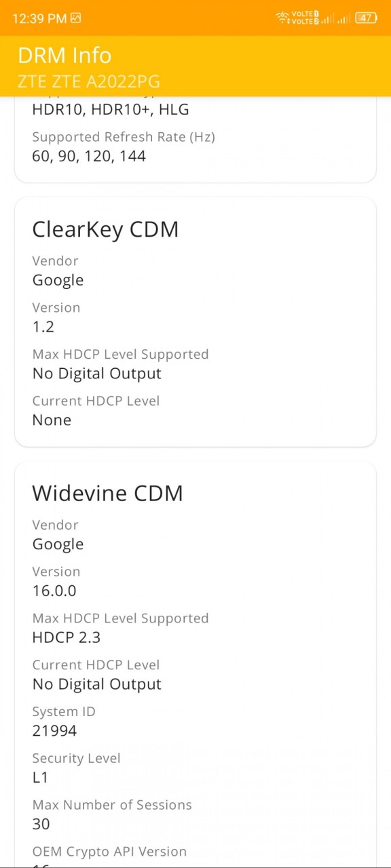Tap the Security Level L1 value
Screen dimensions: 391x868
[x=40, y=777]
